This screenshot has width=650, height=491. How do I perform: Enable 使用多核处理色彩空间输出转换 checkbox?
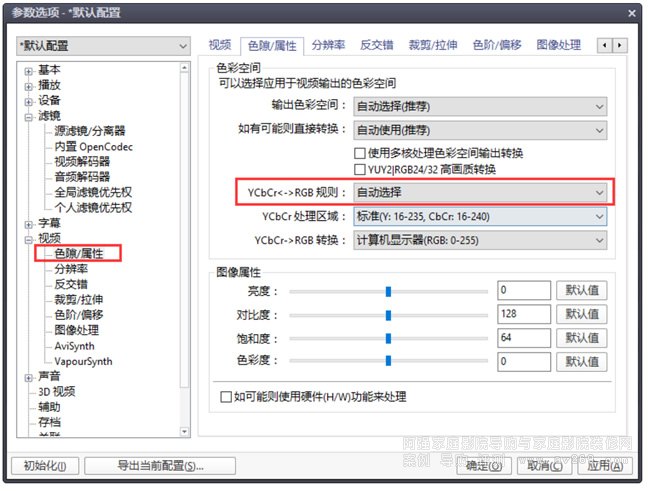click(x=361, y=153)
